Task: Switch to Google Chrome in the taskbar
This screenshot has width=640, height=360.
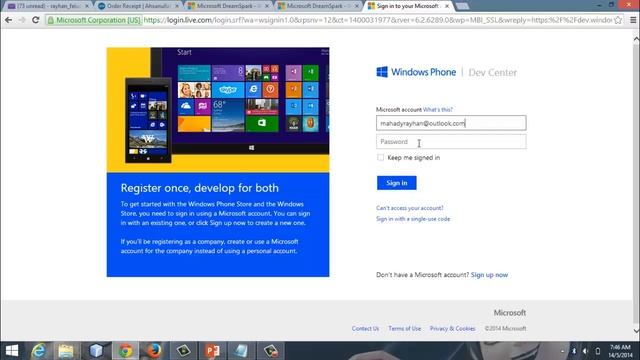Action: (x=125, y=351)
